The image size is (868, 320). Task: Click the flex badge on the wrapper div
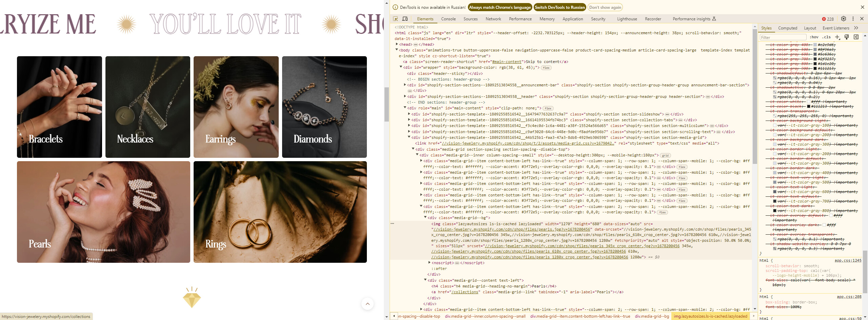click(546, 68)
